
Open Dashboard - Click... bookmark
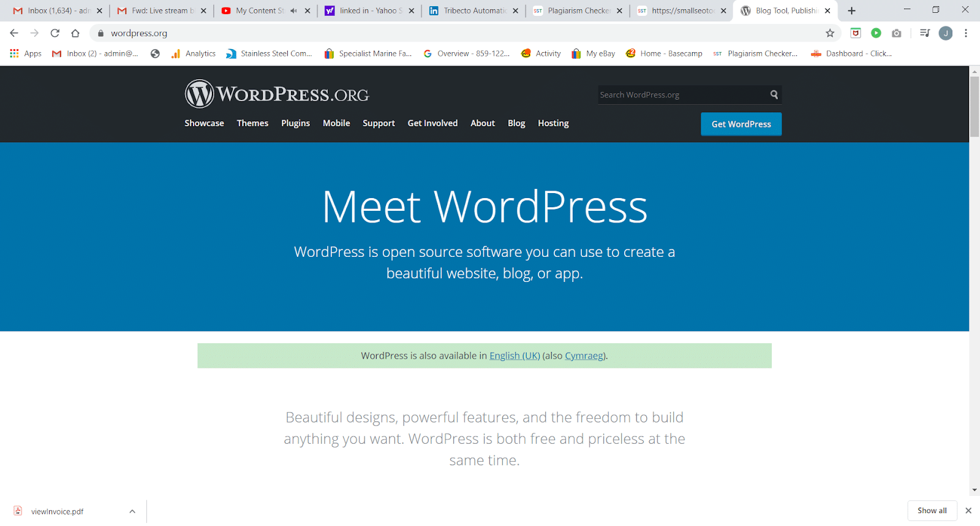851,54
